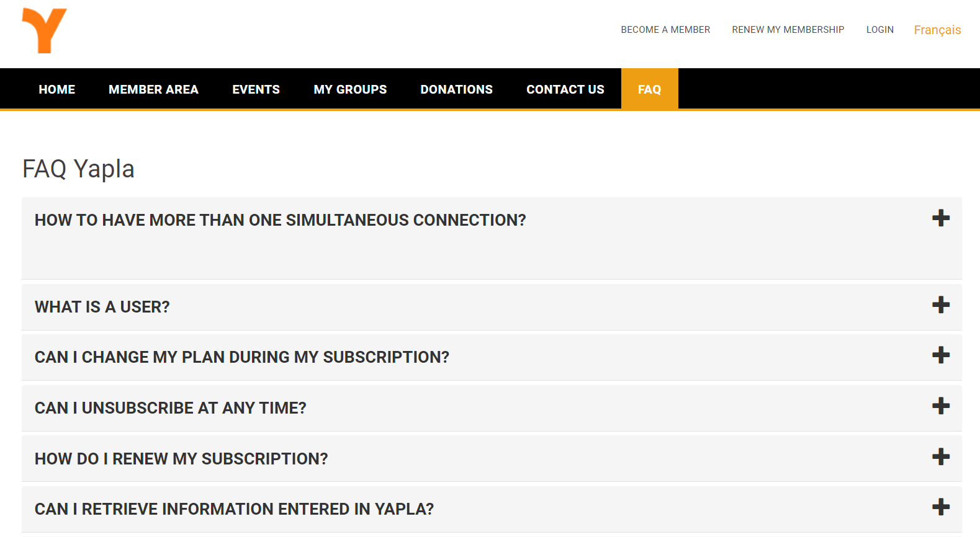This screenshot has width=980, height=537.
Task: Click the orange Yapla Y logo
Action: tap(44, 30)
